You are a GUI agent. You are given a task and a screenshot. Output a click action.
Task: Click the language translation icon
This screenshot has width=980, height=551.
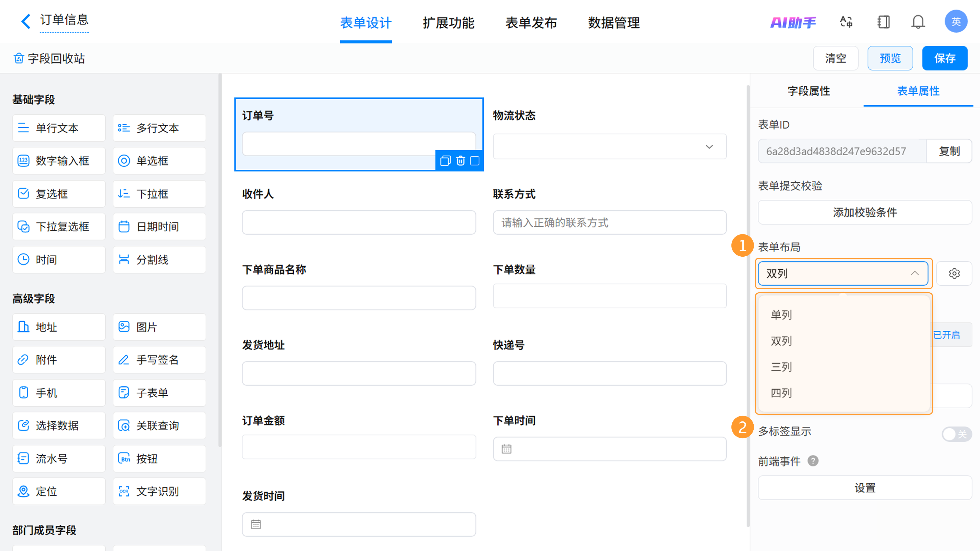pyautogui.click(x=846, y=22)
